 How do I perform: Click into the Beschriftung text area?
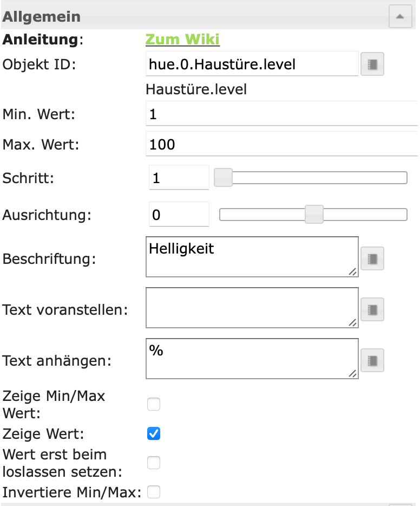point(252,257)
